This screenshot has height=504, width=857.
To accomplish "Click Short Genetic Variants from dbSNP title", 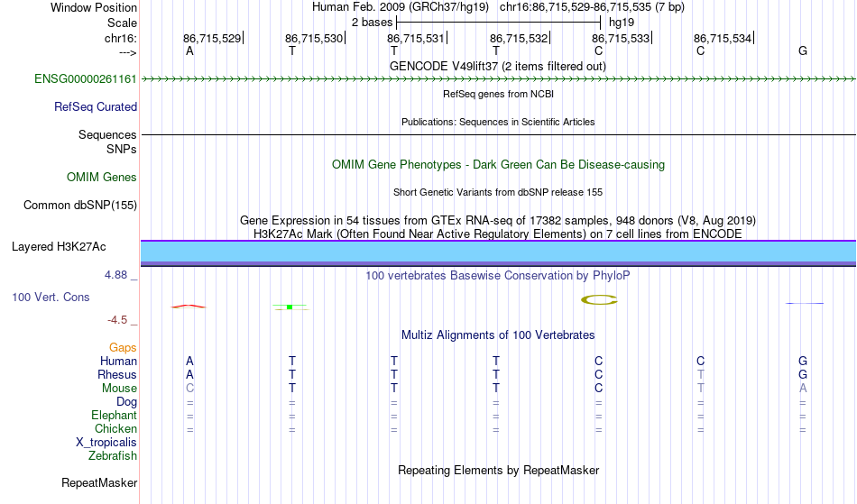I will pyautogui.click(x=498, y=192).
